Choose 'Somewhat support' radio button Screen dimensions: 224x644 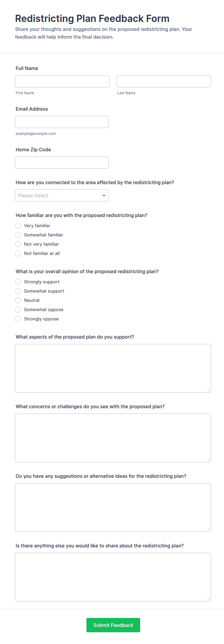(18, 291)
